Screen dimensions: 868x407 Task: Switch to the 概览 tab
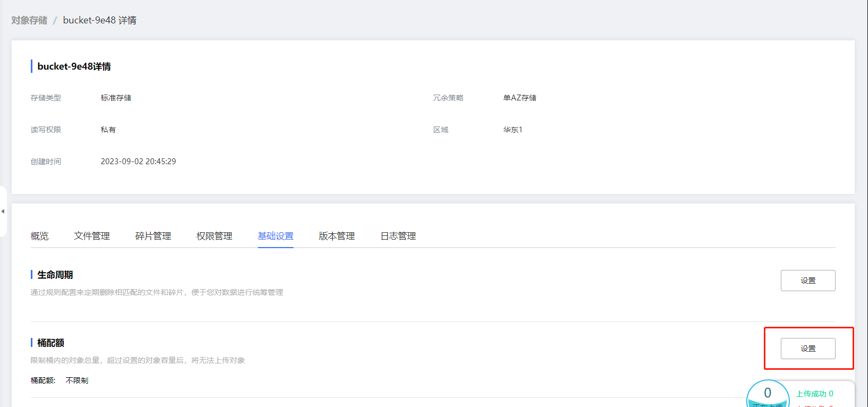point(40,236)
